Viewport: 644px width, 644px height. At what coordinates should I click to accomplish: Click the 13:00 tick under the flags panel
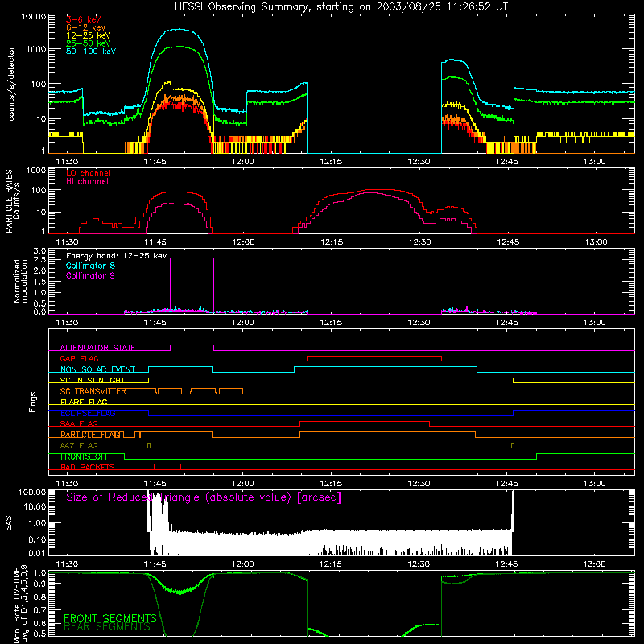click(595, 484)
